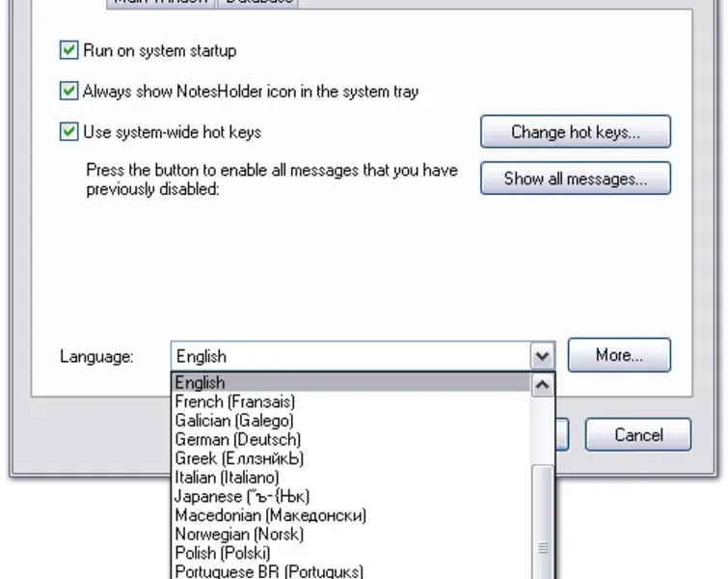
Task: Collapse the Language combo box arrow
Action: point(542,356)
